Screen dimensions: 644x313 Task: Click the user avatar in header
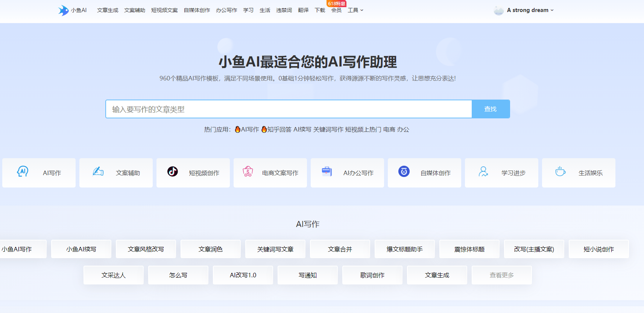pyautogui.click(x=499, y=11)
